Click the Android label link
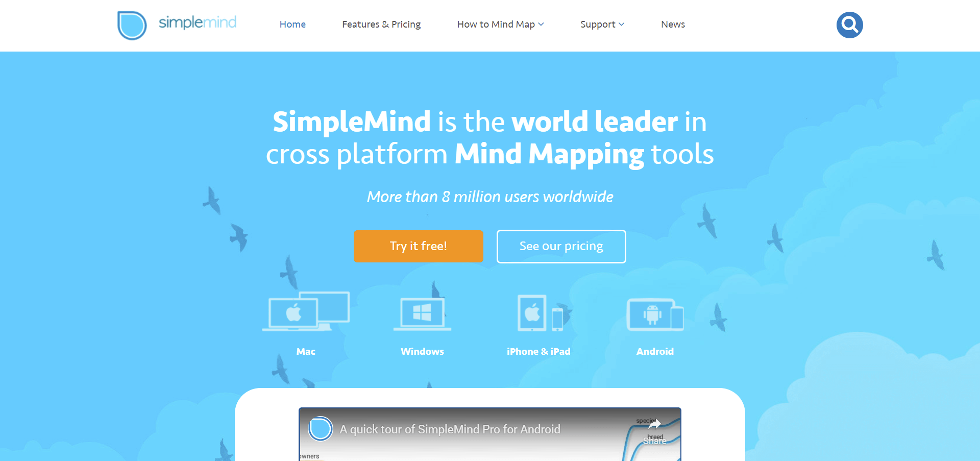Viewport: 980px width, 461px height. tap(655, 351)
